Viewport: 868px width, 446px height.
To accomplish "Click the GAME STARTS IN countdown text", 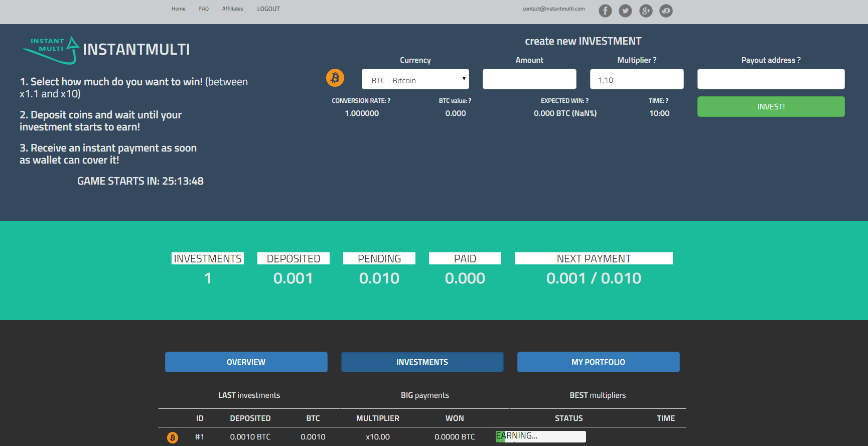I will [x=140, y=181].
